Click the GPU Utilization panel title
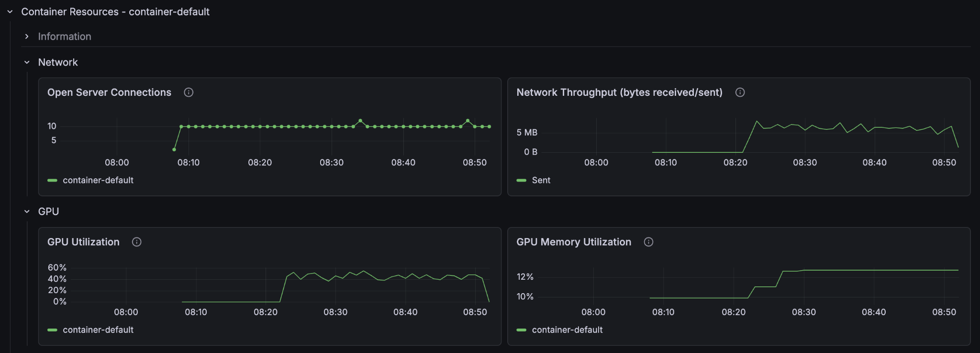 [x=83, y=242]
